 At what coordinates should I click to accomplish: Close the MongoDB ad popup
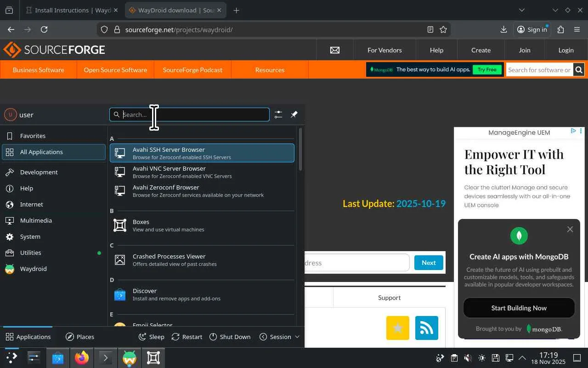coord(570,229)
